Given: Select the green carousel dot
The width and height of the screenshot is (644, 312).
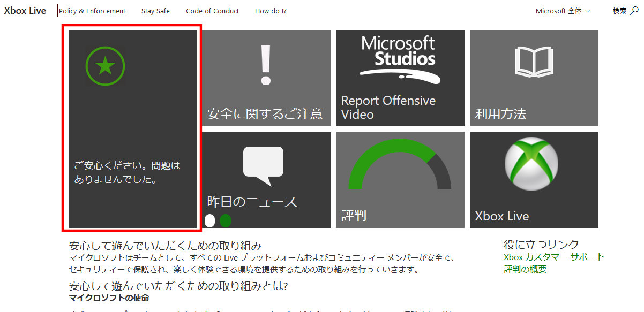Looking at the screenshot, I should click(226, 220).
